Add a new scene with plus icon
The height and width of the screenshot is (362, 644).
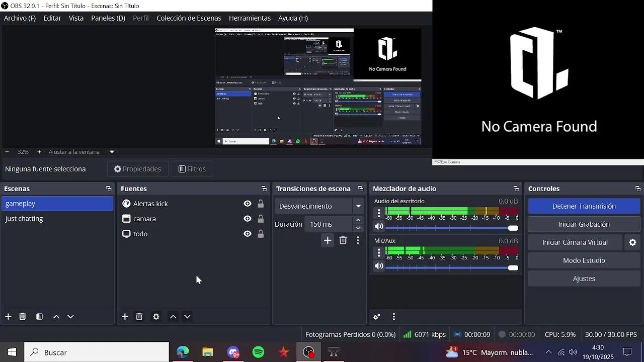8,317
